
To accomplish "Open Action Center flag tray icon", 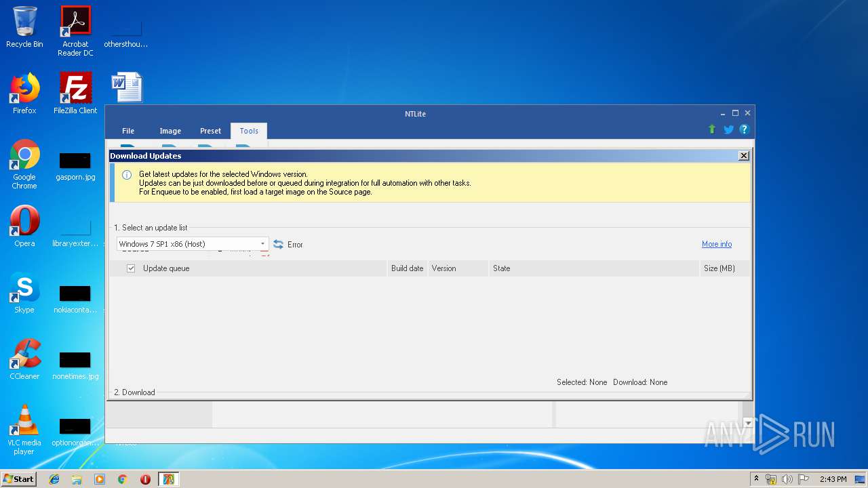I will [804, 479].
